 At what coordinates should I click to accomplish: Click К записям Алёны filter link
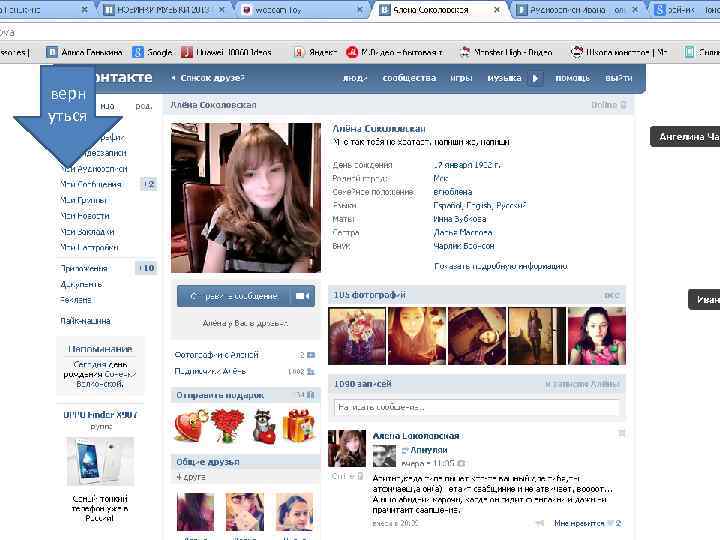582,384
